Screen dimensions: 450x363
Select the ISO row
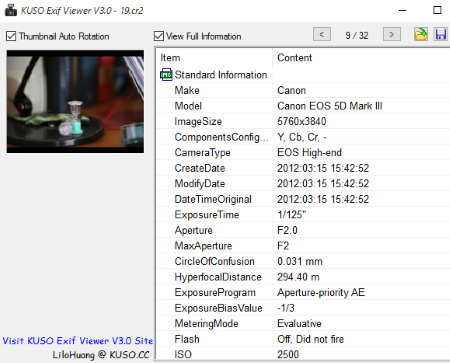click(x=303, y=354)
